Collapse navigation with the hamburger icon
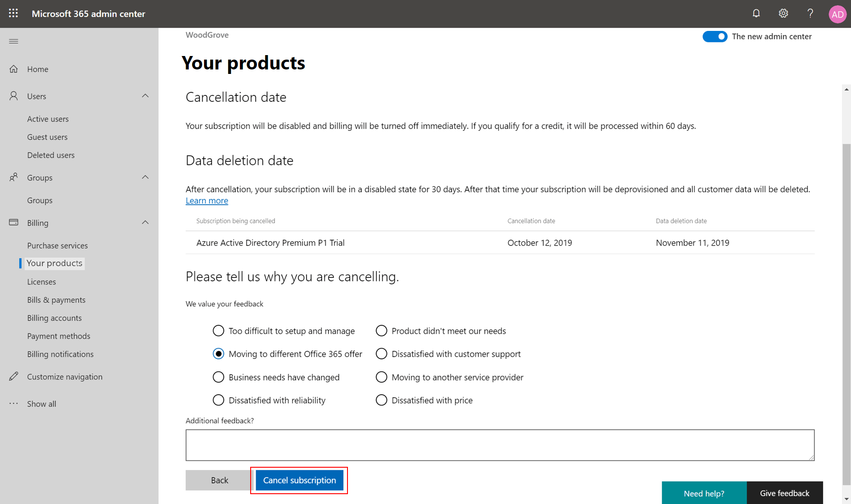The image size is (851, 504). 13,41
